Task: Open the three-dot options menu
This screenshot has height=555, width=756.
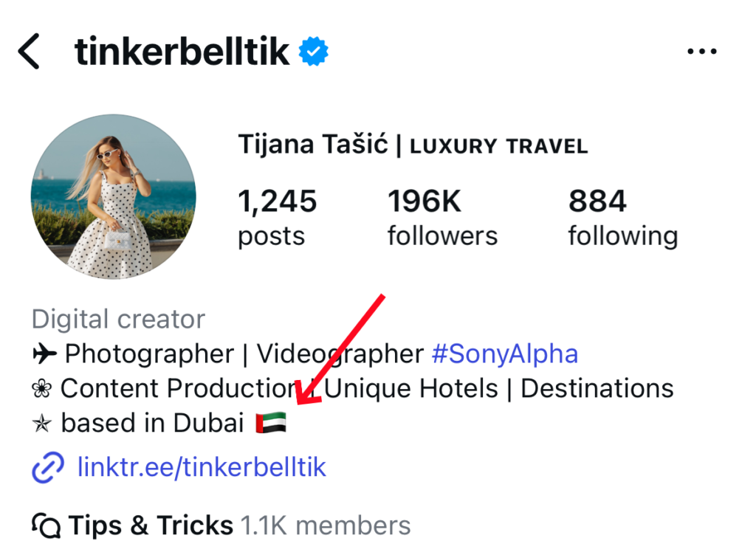Action: (702, 52)
